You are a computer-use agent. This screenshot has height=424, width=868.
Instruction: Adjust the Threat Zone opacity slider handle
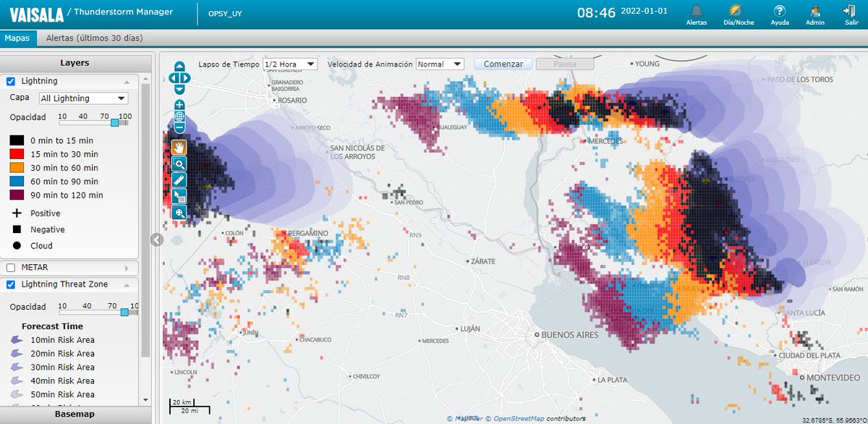pyautogui.click(x=124, y=312)
